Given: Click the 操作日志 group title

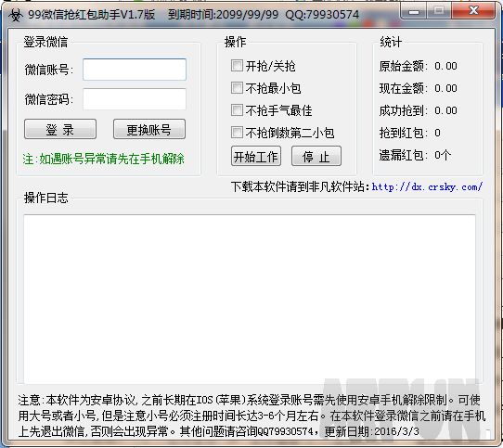Looking at the screenshot, I should pyautogui.click(x=45, y=198).
